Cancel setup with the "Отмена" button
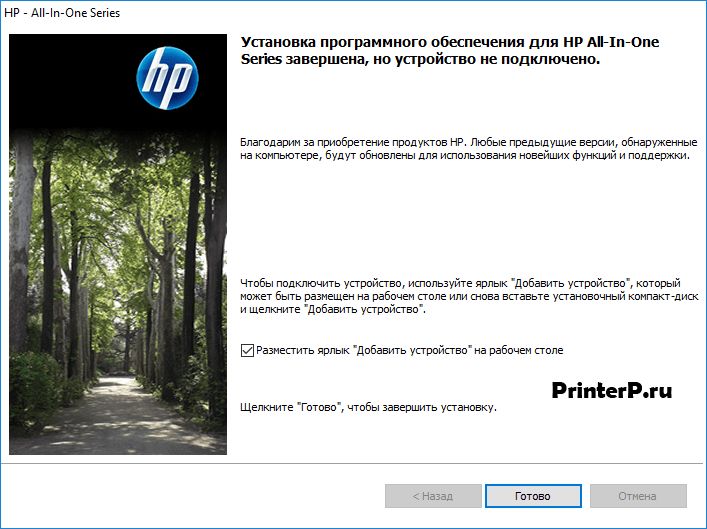The height and width of the screenshot is (529, 707). click(637, 496)
